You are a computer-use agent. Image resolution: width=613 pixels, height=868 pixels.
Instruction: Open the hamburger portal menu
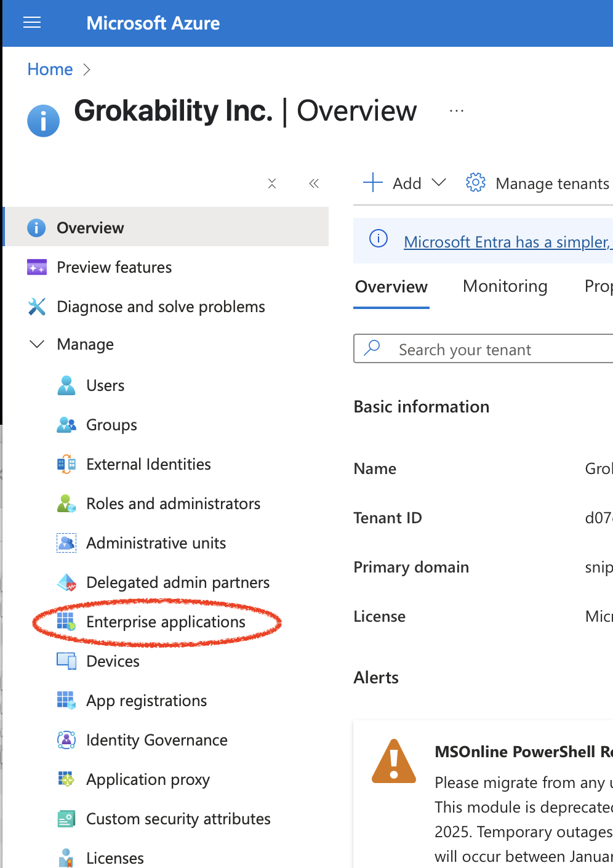pyautogui.click(x=32, y=23)
